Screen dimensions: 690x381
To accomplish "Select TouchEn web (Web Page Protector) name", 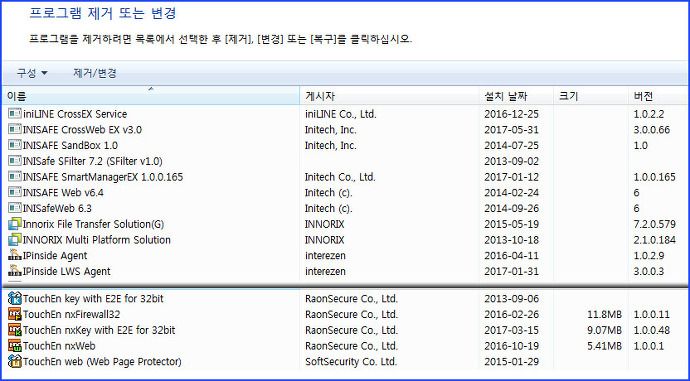I will pos(102,362).
